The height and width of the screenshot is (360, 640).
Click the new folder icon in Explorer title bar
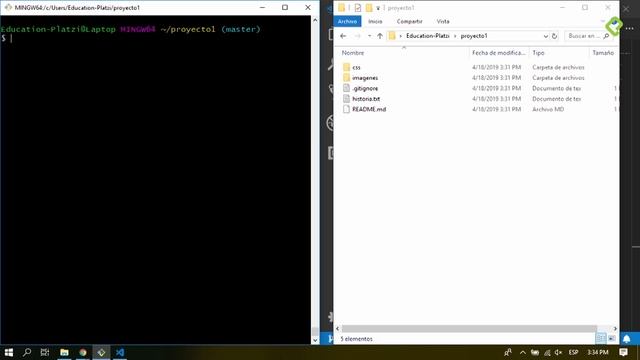[x=369, y=8]
